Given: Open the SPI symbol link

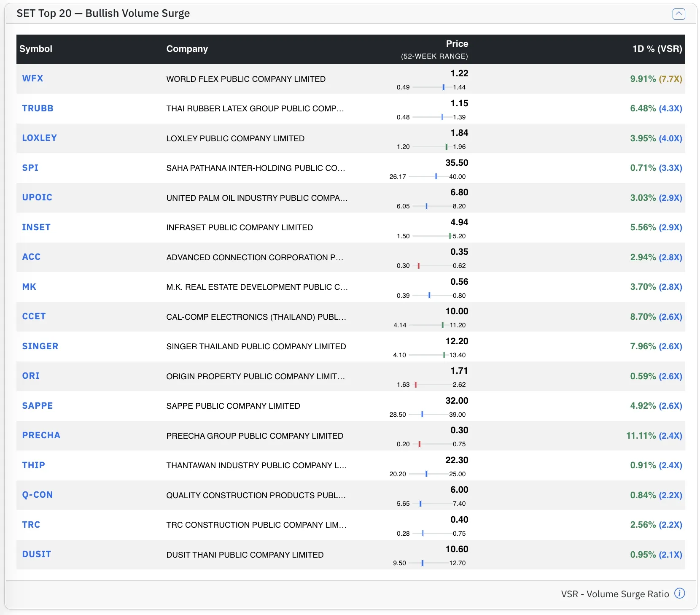Looking at the screenshot, I should point(30,168).
